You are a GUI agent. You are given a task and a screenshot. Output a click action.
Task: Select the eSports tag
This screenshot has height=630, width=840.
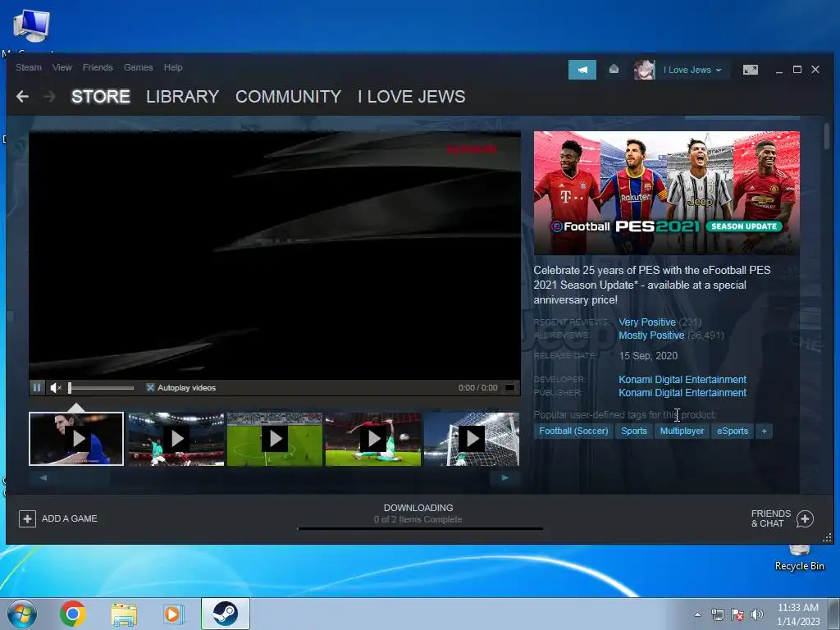[x=733, y=431]
